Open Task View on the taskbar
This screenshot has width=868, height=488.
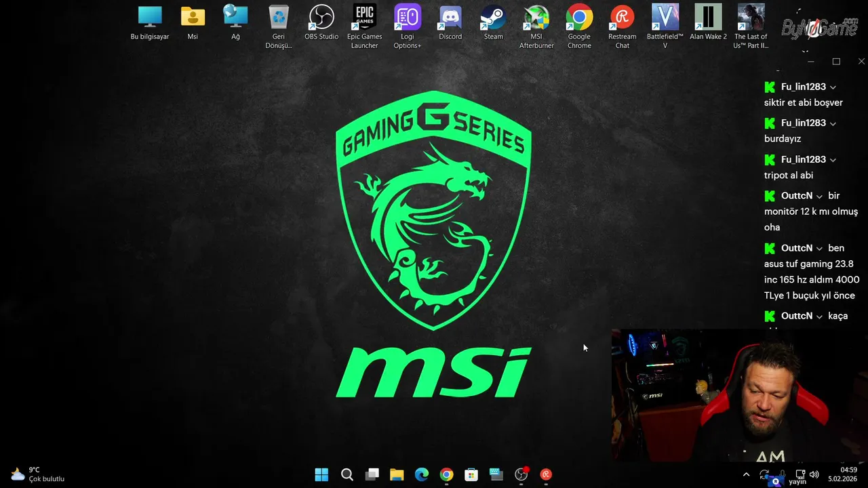coord(372,474)
